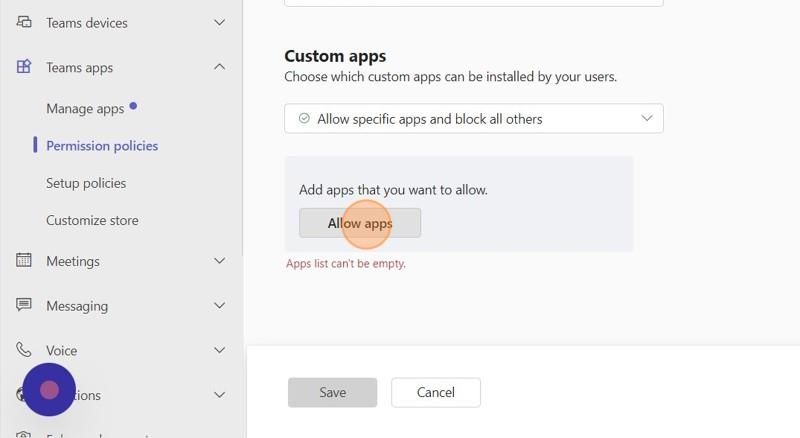Click the Teams devices icon

(24, 22)
